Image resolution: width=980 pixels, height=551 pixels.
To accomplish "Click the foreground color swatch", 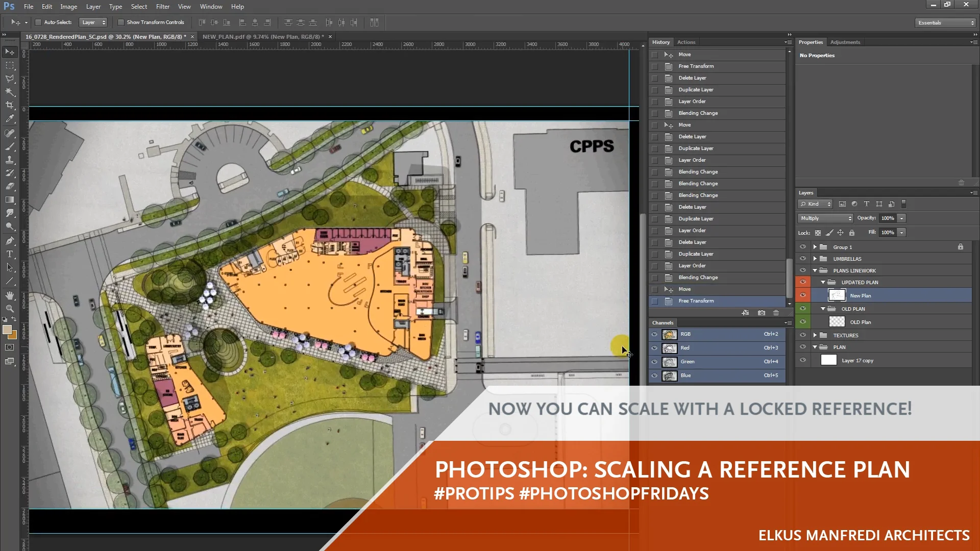I will [x=7, y=331].
